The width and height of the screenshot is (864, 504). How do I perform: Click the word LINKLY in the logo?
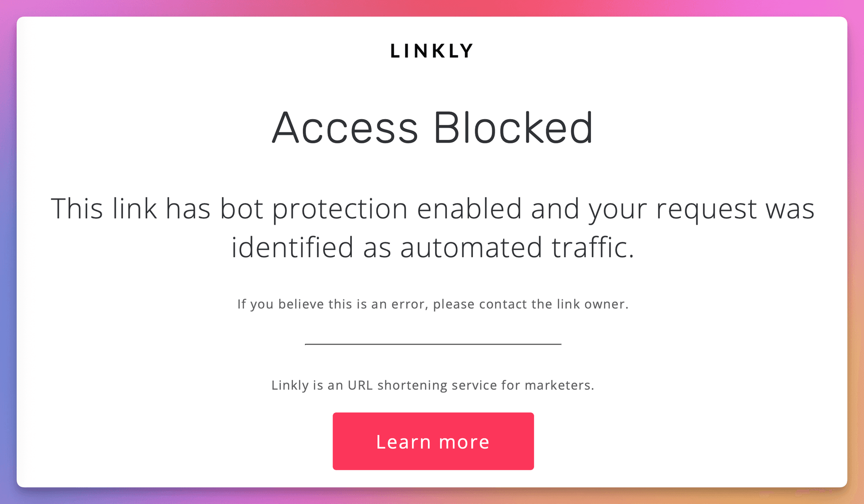pyautogui.click(x=432, y=50)
